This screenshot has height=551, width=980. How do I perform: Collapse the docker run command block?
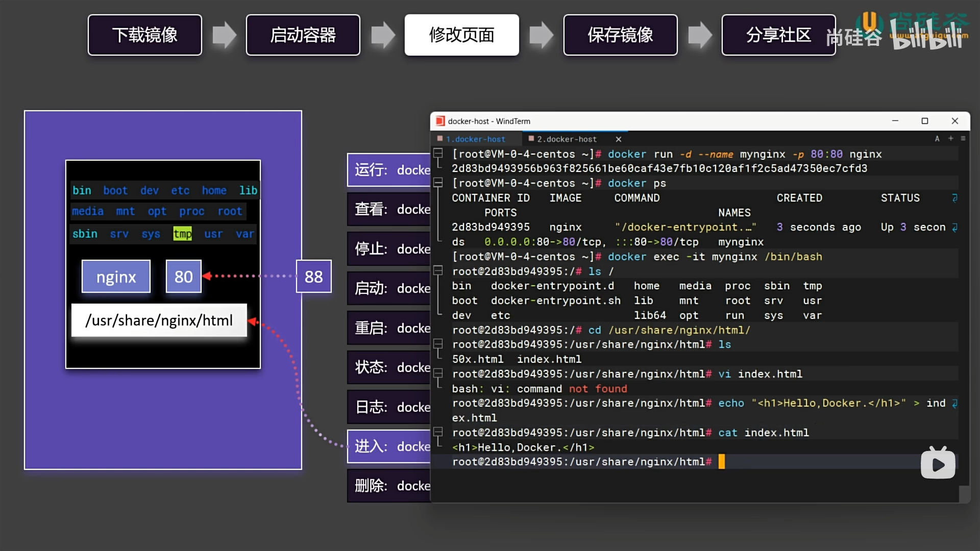click(x=438, y=153)
